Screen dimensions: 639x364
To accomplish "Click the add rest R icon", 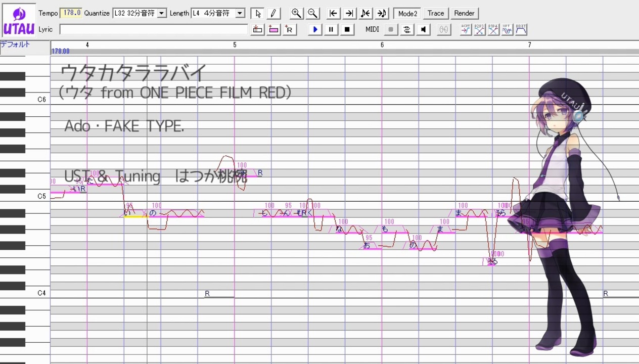I will click(289, 29).
